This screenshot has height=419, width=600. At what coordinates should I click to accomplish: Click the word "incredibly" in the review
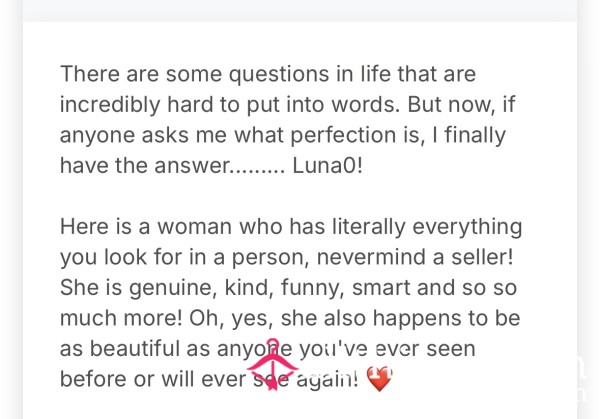coord(110,105)
